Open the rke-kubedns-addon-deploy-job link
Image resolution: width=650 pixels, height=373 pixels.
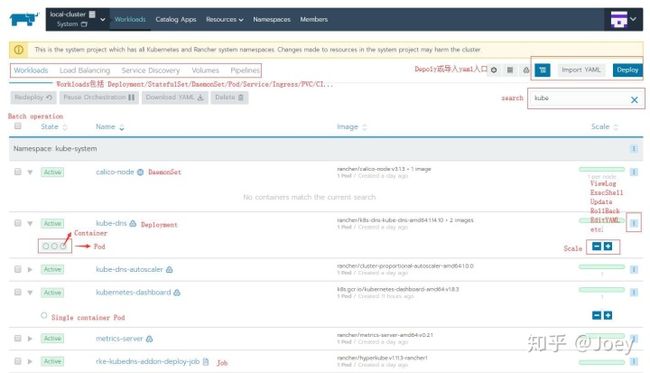point(148,361)
